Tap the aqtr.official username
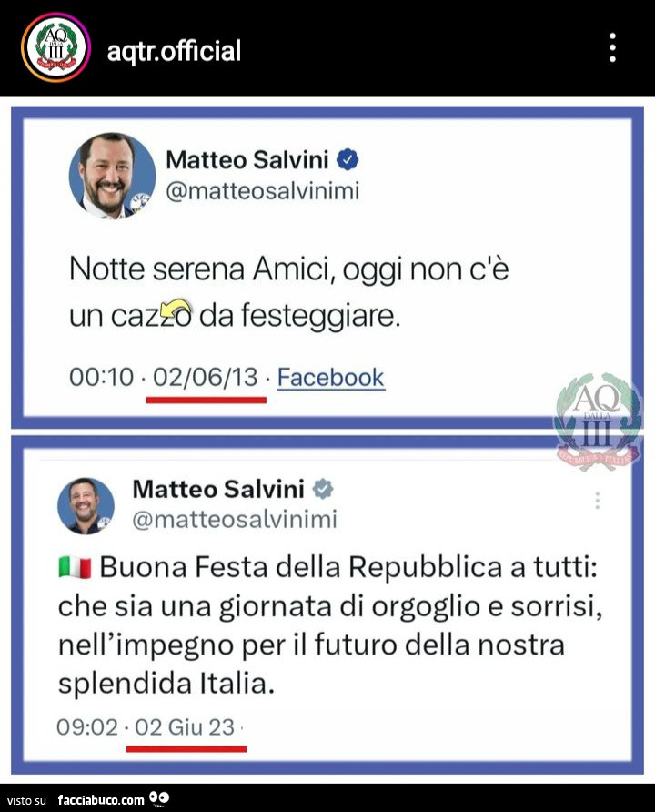The height and width of the screenshot is (812, 655). point(174,50)
